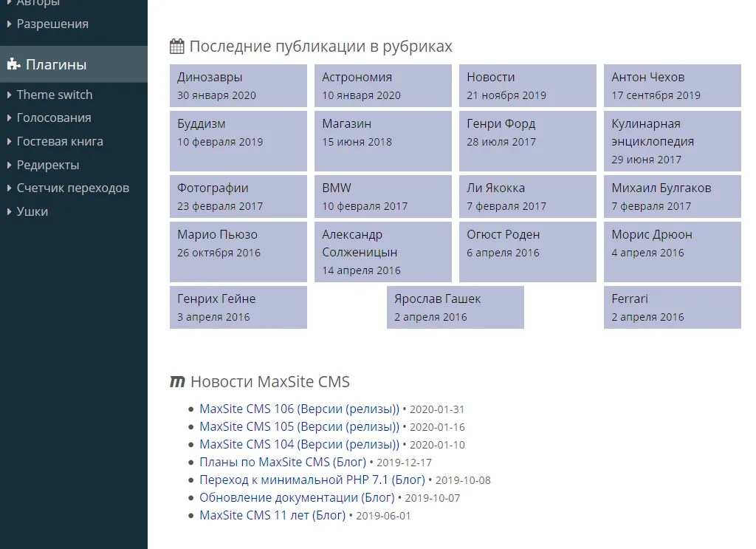Open the MaxSite CMS 106 release link
Image resolution: width=756 pixels, height=549 pixels.
299,409
